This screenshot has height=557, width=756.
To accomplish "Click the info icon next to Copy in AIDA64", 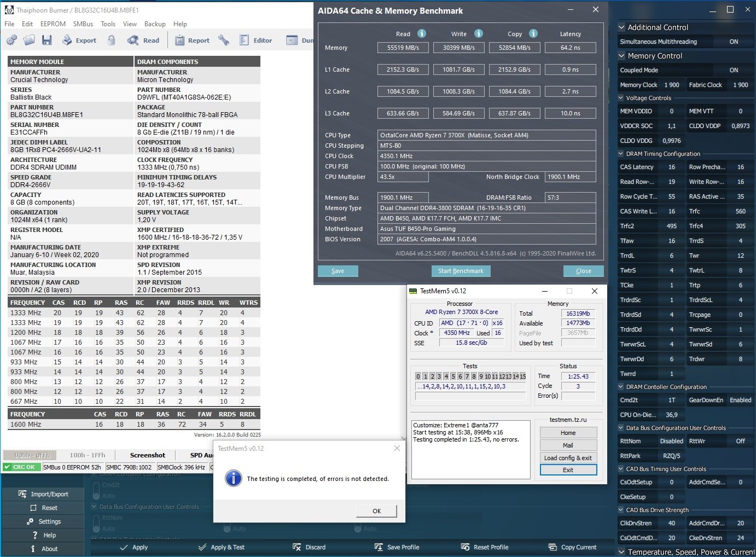I will [533, 33].
